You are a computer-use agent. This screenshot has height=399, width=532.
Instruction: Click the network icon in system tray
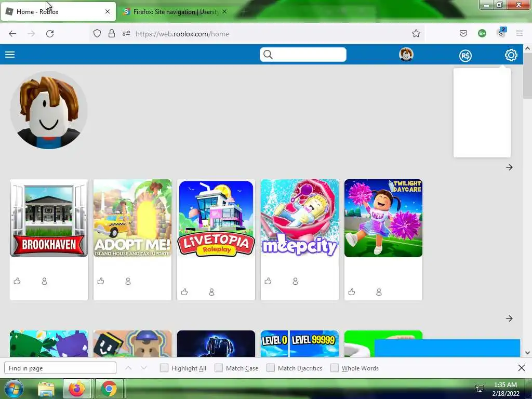[480, 389]
